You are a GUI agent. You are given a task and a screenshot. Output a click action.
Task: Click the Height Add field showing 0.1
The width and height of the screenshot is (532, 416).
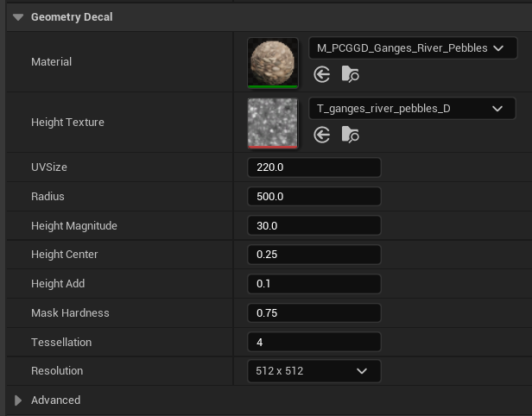point(313,284)
